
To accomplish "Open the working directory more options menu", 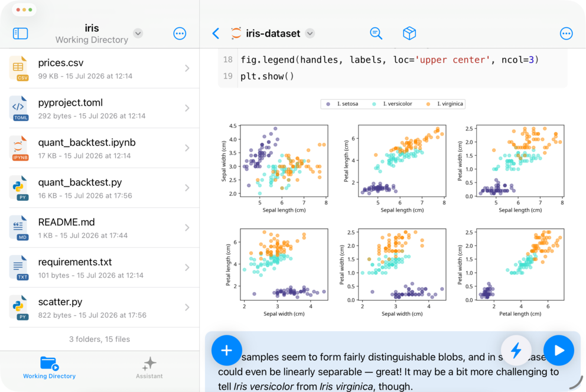I will click(180, 34).
